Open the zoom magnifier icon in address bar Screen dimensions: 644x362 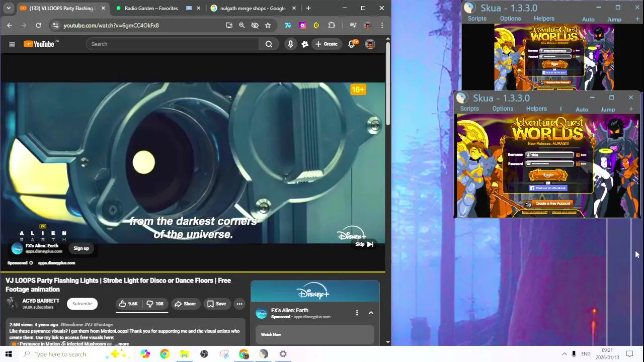click(242, 25)
